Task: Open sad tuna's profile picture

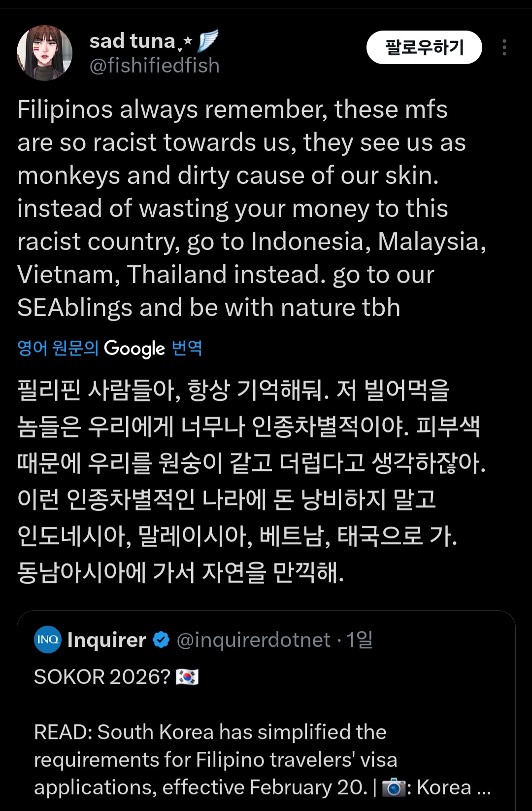Action: [x=45, y=53]
